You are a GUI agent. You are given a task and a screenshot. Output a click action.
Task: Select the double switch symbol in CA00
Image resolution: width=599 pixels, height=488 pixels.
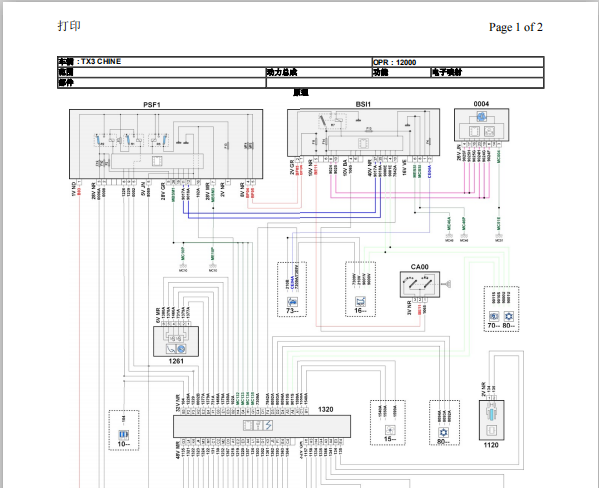[418, 284]
